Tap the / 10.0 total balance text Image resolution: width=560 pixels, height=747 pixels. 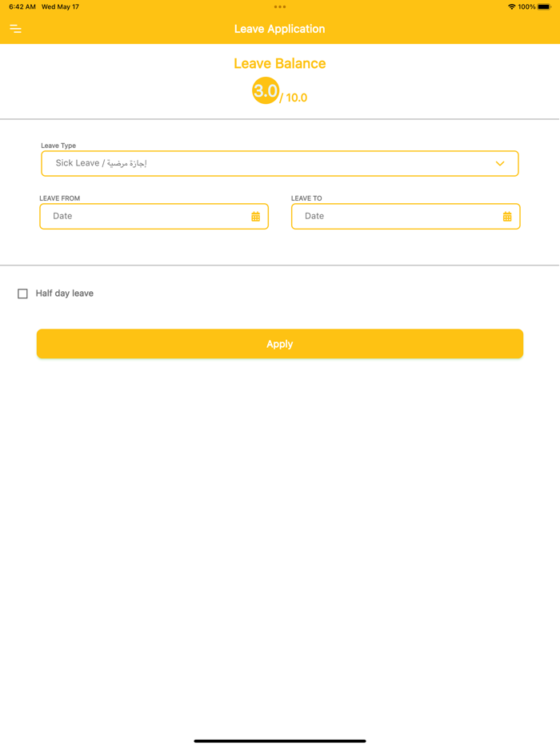pyautogui.click(x=294, y=98)
